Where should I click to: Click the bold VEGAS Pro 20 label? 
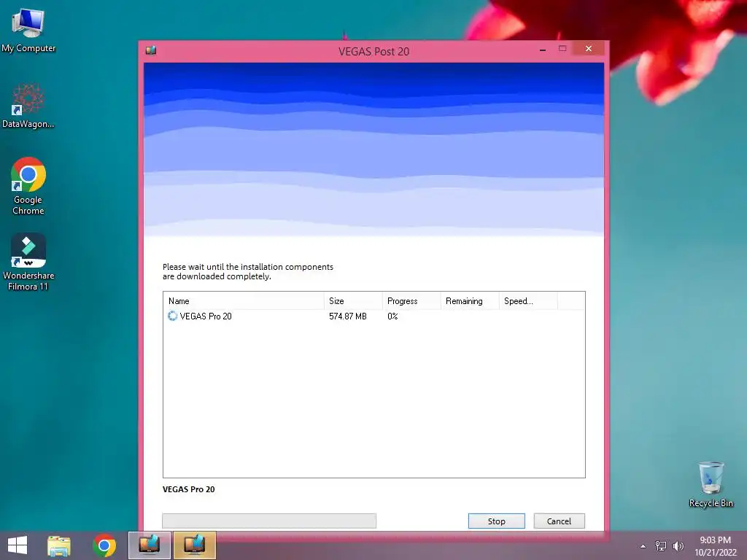(189, 489)
